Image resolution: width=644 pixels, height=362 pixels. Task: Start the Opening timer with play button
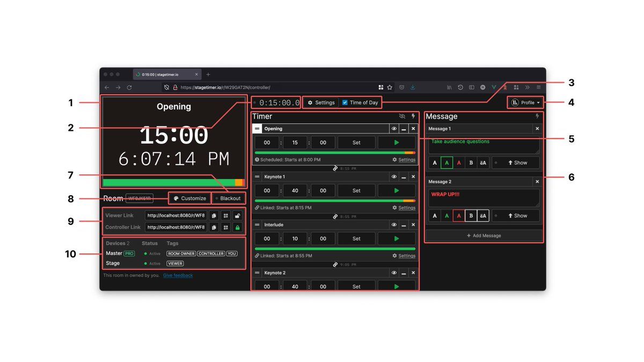pos(396,143)
